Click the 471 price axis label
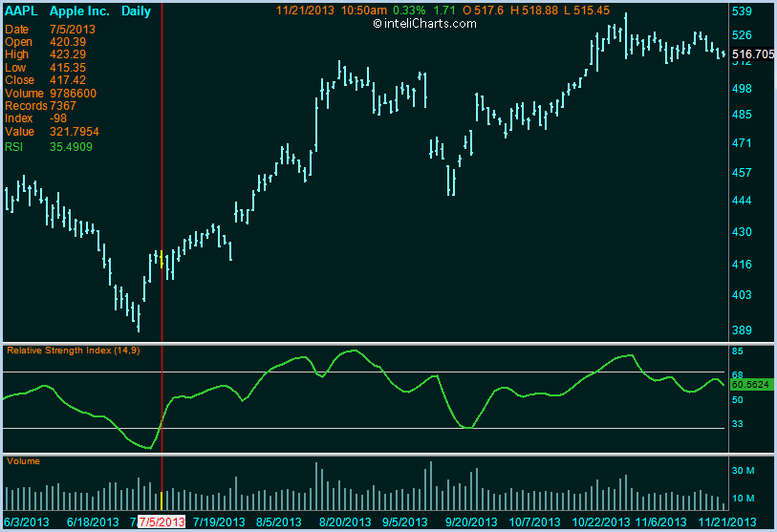The width and height of the screenshot is (777, 532). pyautogui.click(x=742, y=143)
